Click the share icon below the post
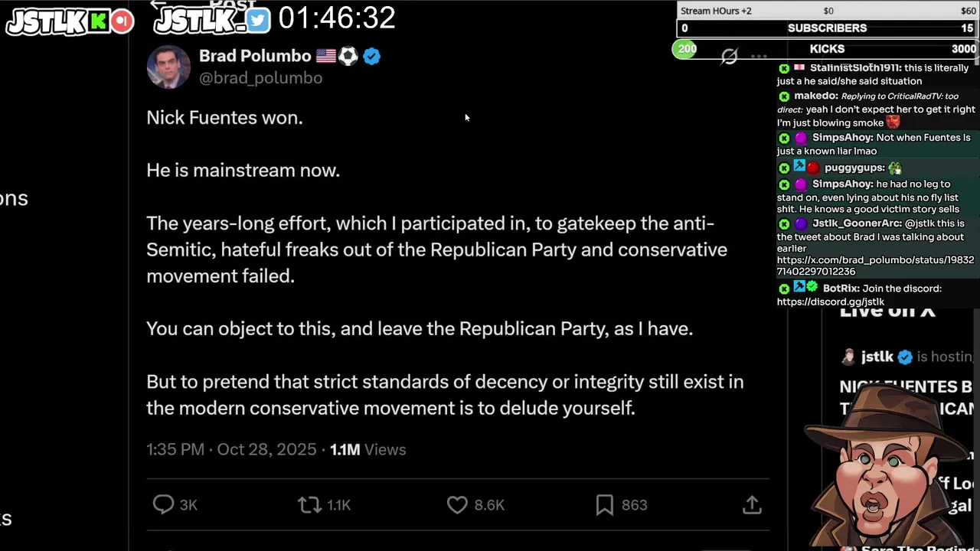This screenshot has height=551, width=980. click(x=752, y=504)
